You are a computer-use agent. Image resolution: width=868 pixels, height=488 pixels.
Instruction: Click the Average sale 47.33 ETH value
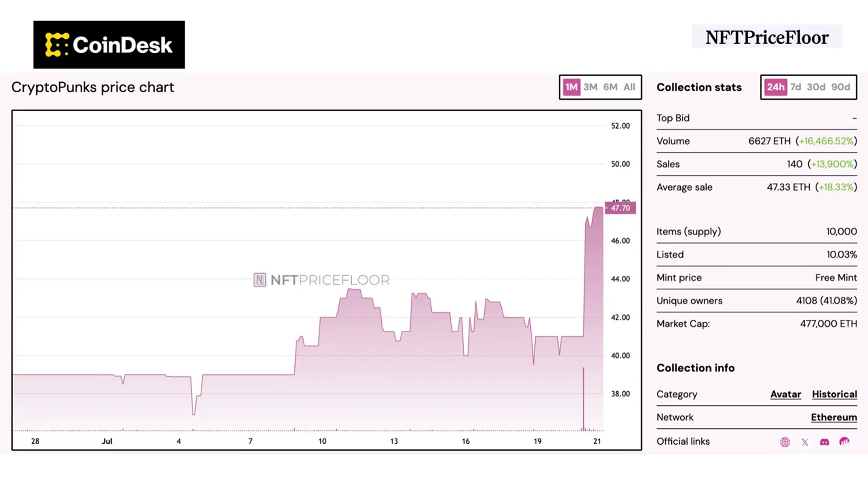(788, 187)
